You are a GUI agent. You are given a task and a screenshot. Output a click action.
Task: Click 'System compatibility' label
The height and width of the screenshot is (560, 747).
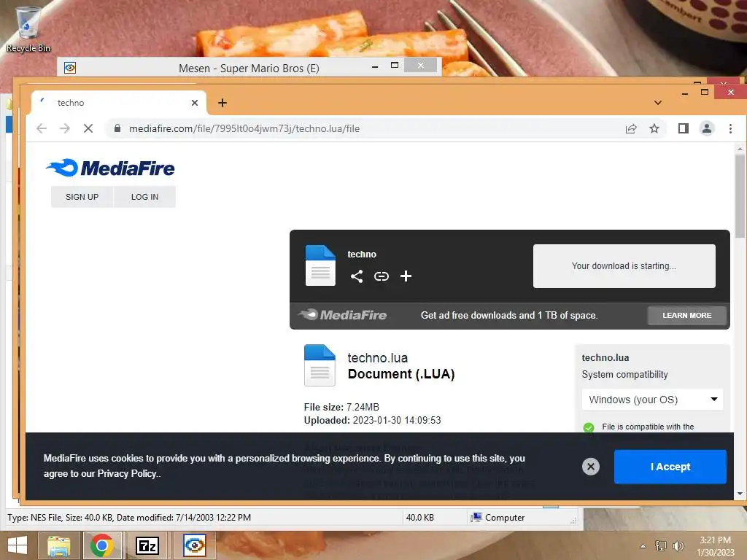[624, 374]
